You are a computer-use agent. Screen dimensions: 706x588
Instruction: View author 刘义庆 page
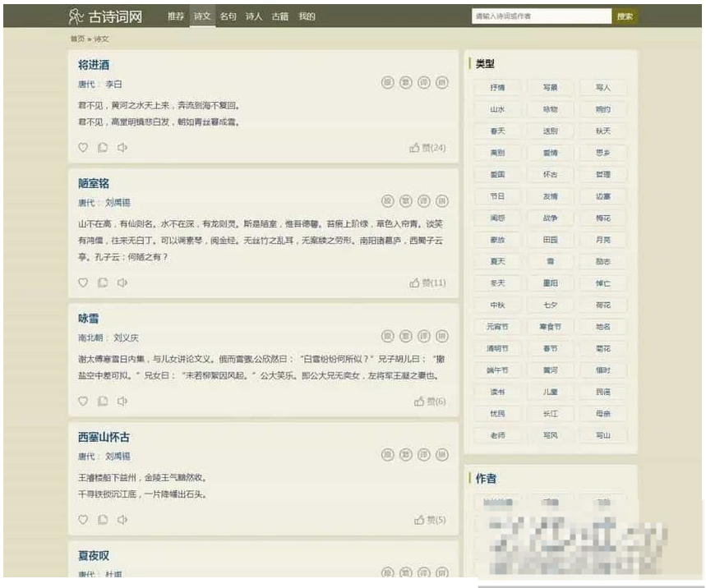pyautogui.click(x=126, y=338)
